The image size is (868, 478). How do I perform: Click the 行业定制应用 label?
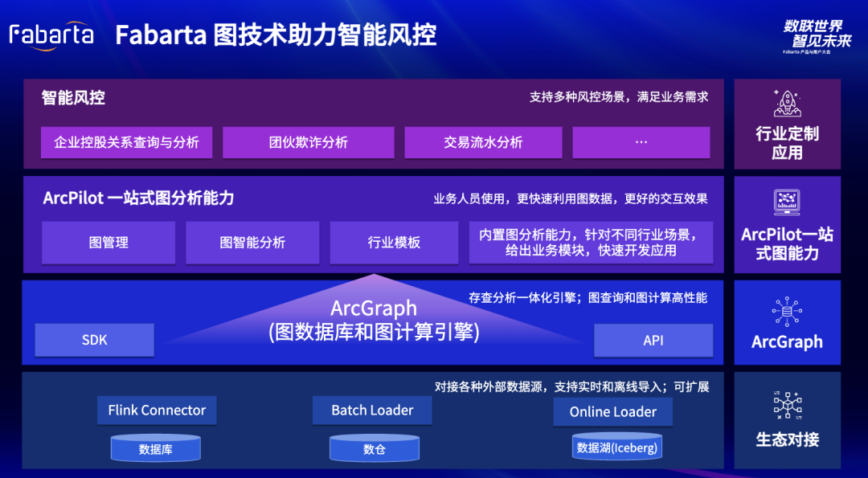787,143
